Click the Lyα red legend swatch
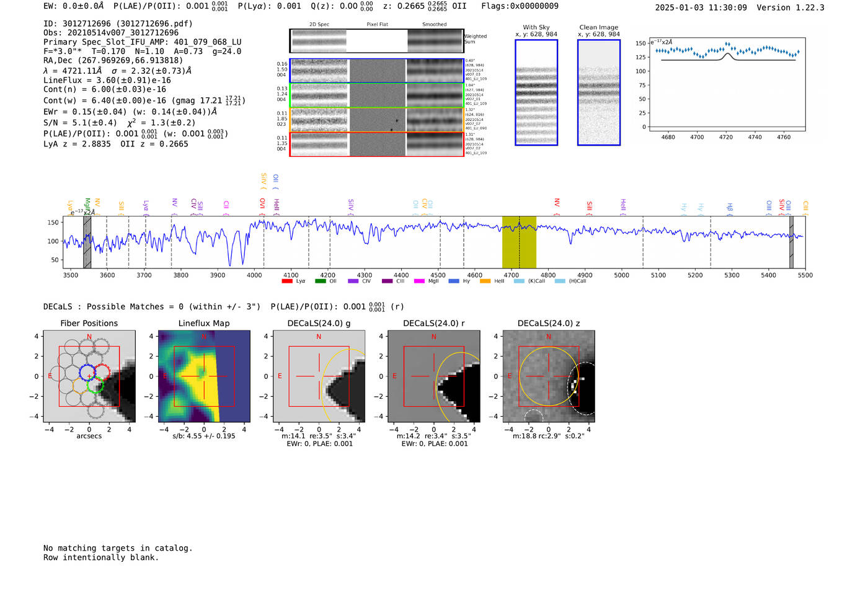This screenshot has width=868, height=591. click(x=286, y=281)
